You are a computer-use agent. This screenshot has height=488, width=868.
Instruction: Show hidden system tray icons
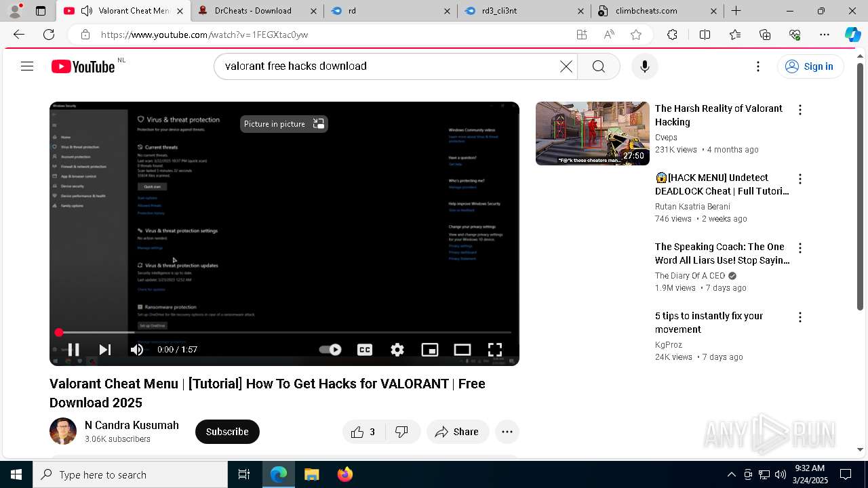[731, 474]
